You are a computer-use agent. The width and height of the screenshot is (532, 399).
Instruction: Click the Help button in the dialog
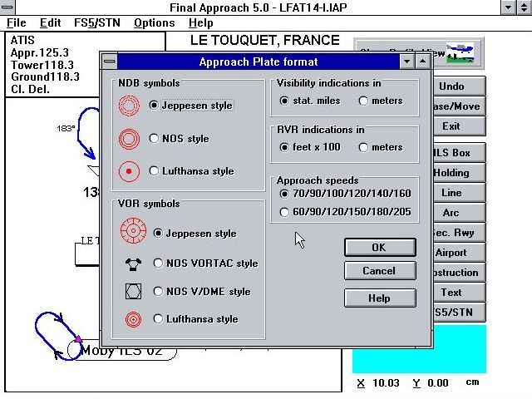(x=380, y=298)
